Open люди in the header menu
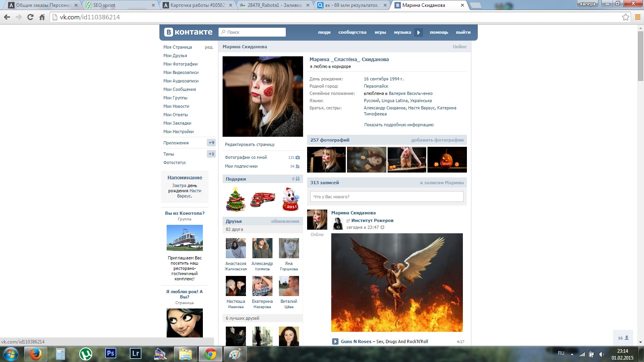 click(324, 33)
